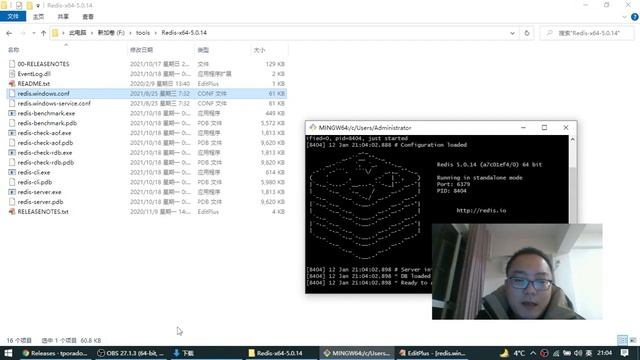Screen dimensions: 640x360
Task: Switch to large icons view layout
Action: click(x=633, y=340)
